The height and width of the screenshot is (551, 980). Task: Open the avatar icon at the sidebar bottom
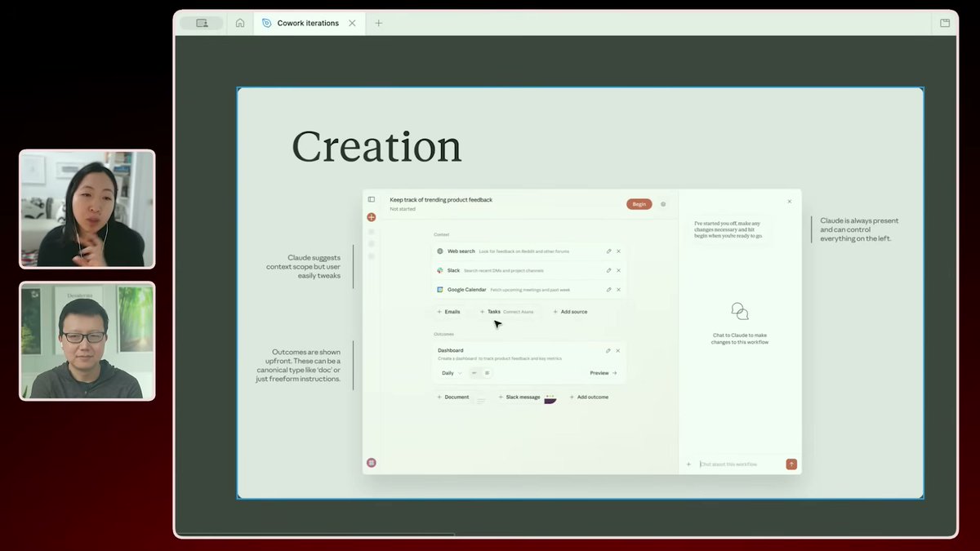coord(371,463)
